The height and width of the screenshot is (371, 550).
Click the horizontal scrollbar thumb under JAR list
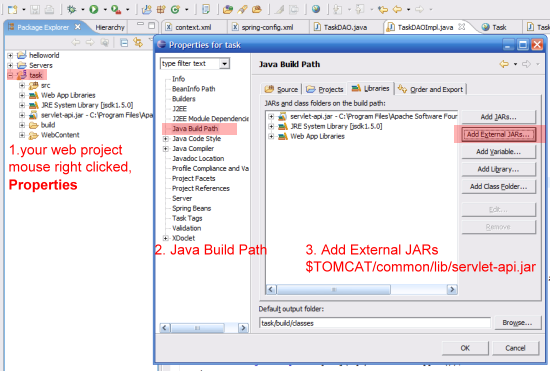click(334, 290)
